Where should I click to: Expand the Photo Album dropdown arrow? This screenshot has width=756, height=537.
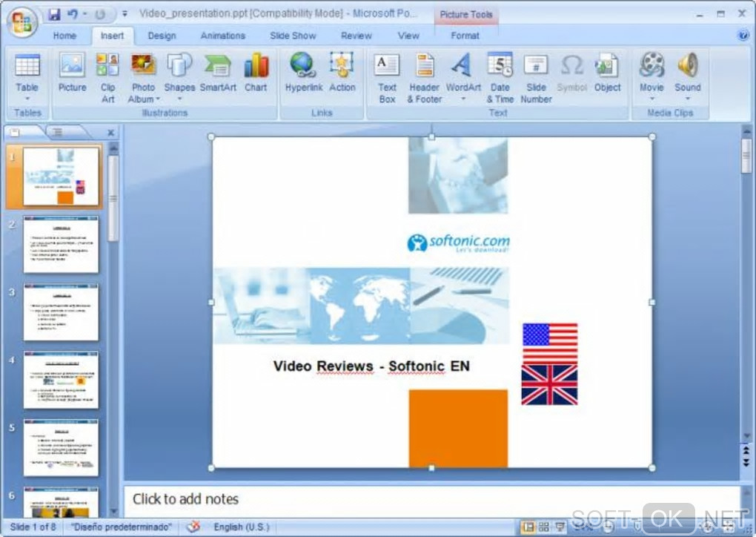click(158, 99)
